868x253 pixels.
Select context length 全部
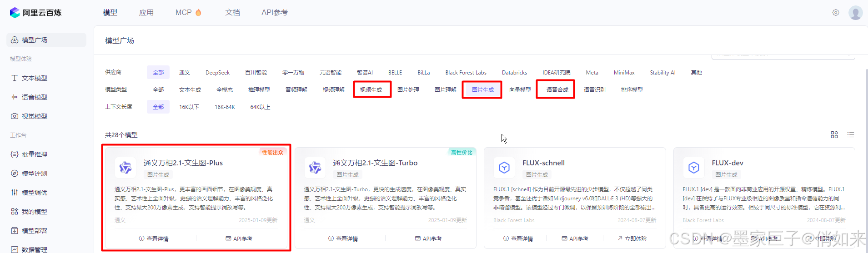(158, 107)
